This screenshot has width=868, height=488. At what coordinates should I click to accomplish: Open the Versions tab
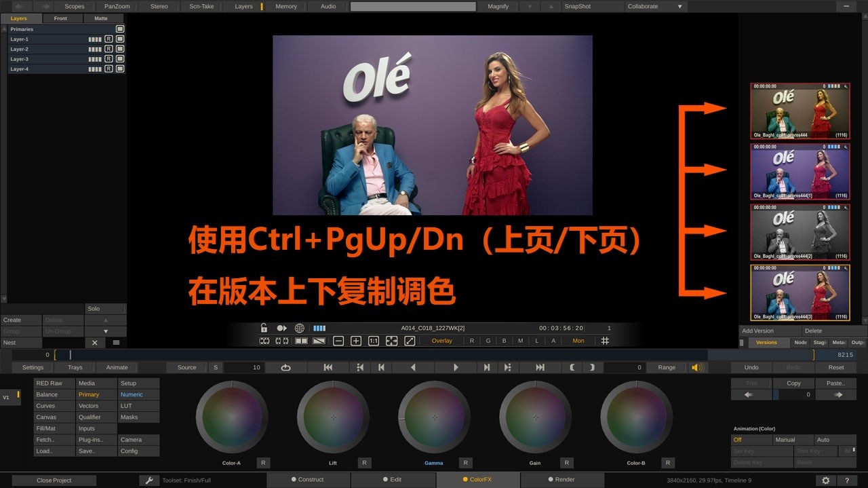767,342
